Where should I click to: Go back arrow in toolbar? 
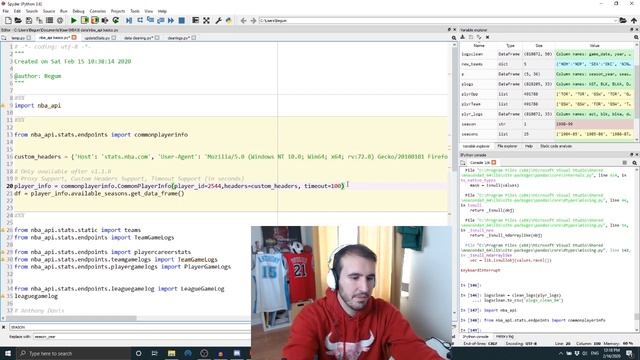point(244,20)
